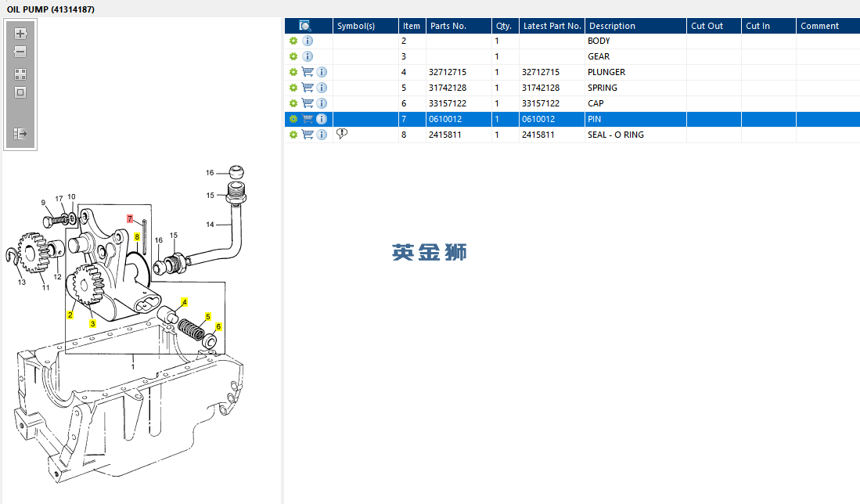This screenshot has height=504, width=860.
Task: Click the four-squares view icon in diagram toolbar
Action: (x=20, y=74)
